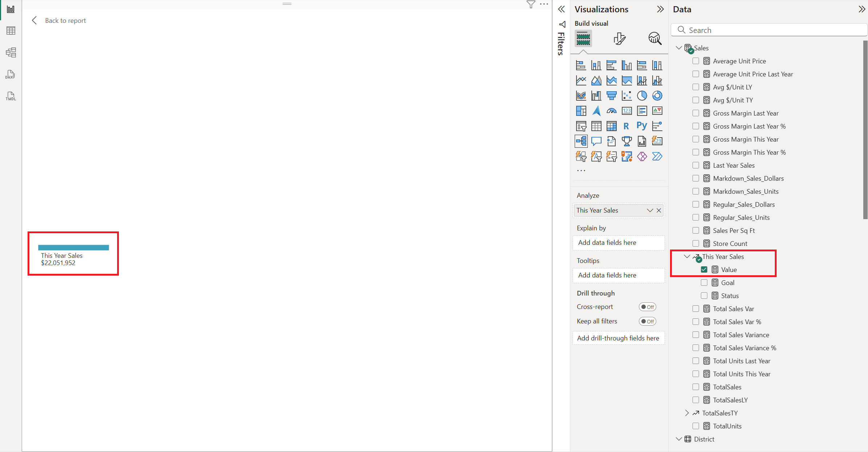
Task: Select the Pie chart visual
Action: click(x=642, y=96)
